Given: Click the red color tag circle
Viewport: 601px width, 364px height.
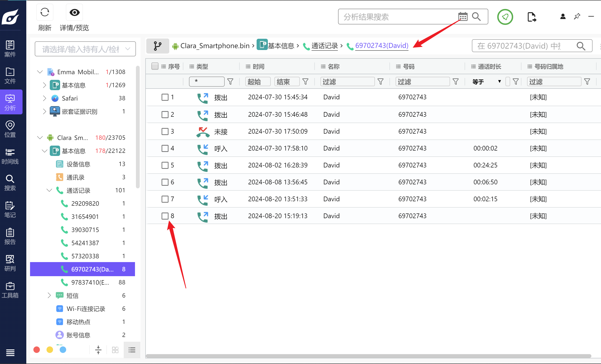Looking at the screenshot, I should point(37,350).
